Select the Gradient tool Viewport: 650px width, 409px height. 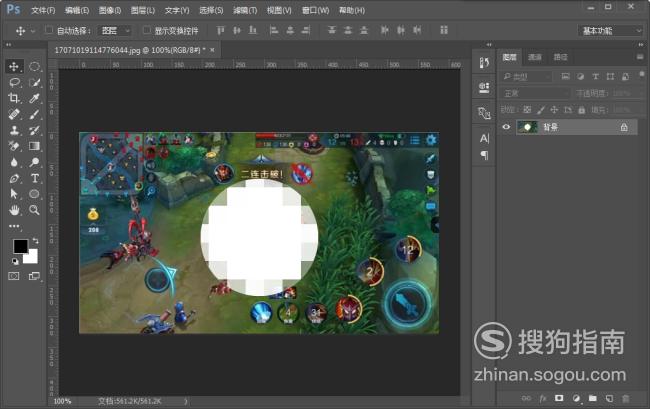coord(34,146)
